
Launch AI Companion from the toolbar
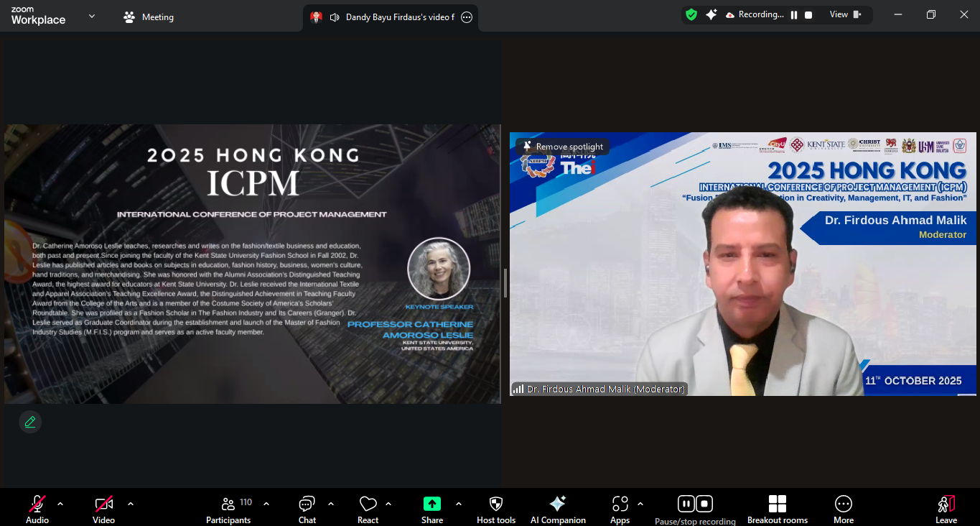[558, 504]
